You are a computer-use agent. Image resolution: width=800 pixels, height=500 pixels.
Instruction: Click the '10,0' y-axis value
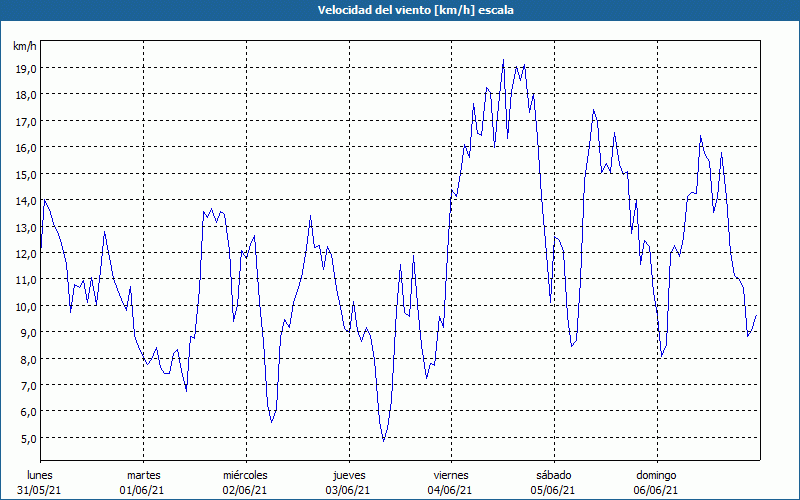click(26, 306)
